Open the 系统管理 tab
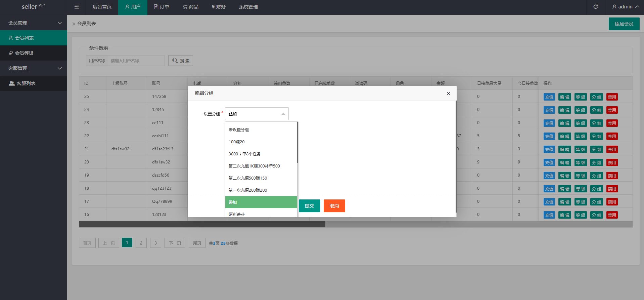The image size is (644, 300). tap(248, 7)
